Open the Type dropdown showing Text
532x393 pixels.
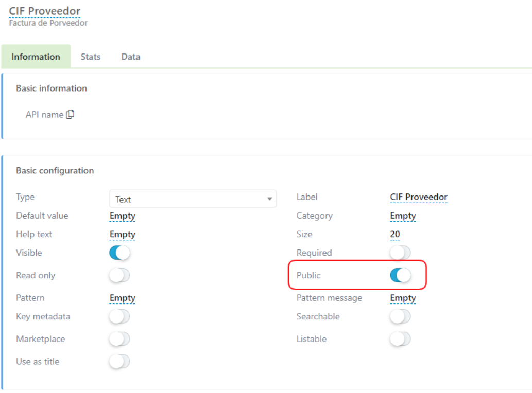click(193, 199)
